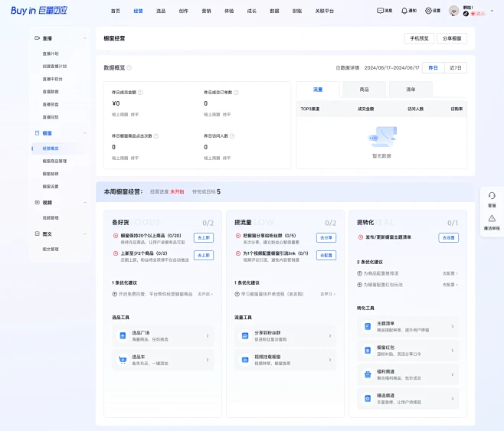Screen dimensions: 504x431
Task: Open 橱窗装修 in sidebar
Action: coord(51,174)
